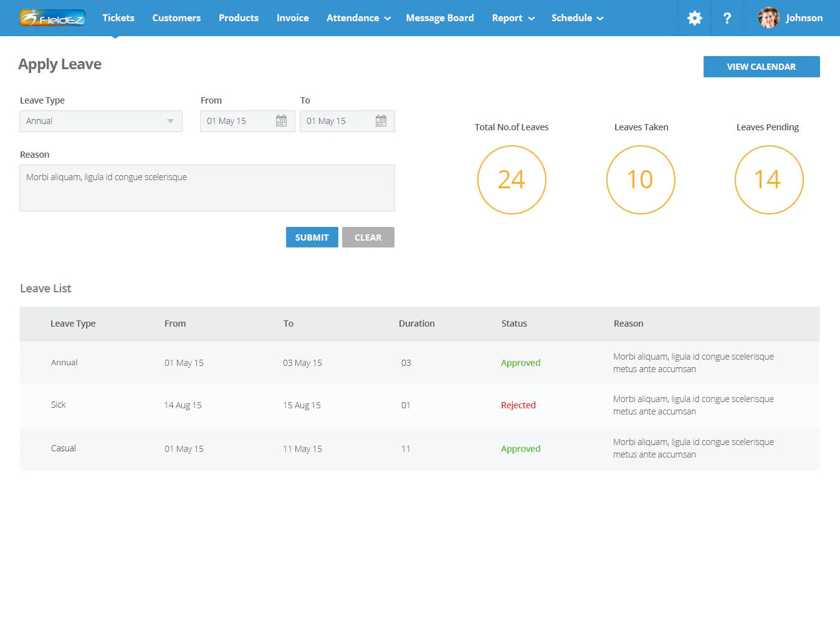840x619 pixels.
Task: Open the To date calendar icon
Action: (381, 121)
